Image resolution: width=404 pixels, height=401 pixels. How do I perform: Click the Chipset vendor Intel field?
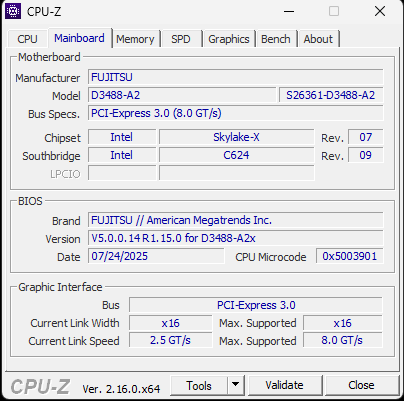[x=122, y=137]
